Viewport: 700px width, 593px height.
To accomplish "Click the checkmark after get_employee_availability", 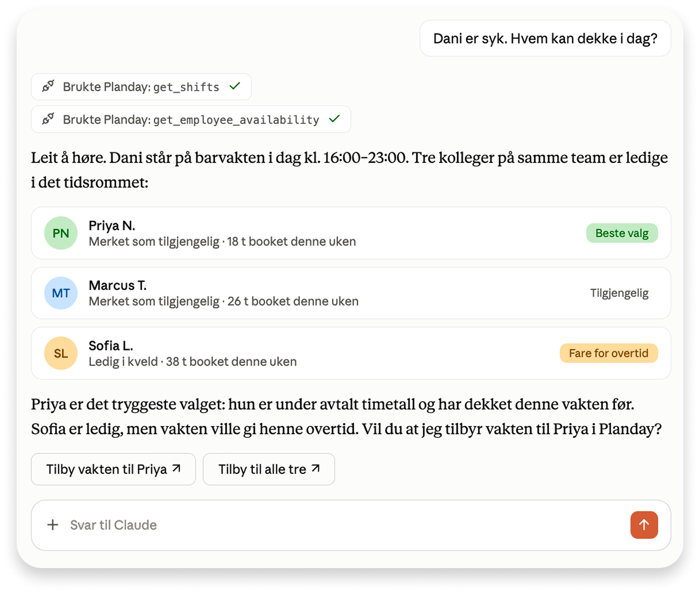I will 334,119.
